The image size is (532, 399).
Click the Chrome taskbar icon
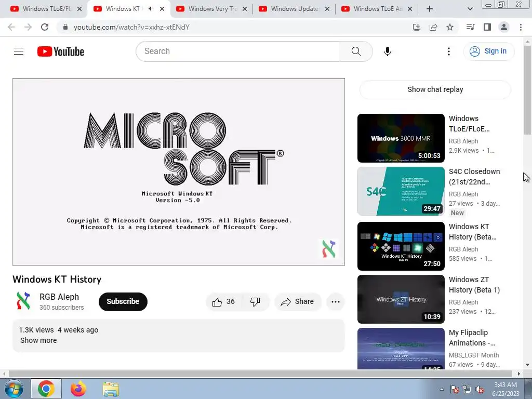(x=46, y=389)
